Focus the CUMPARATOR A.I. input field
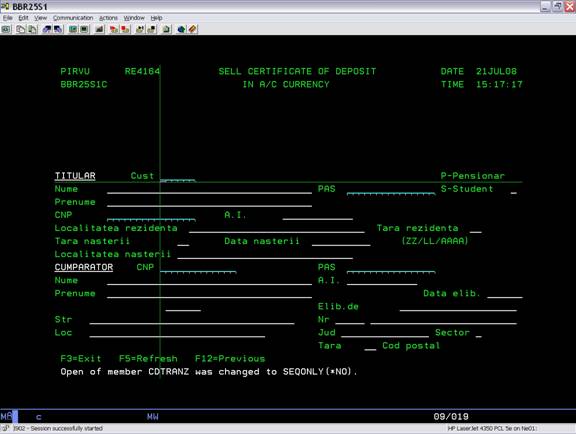Viewport: 576px width, 434px height. (382, 281)
